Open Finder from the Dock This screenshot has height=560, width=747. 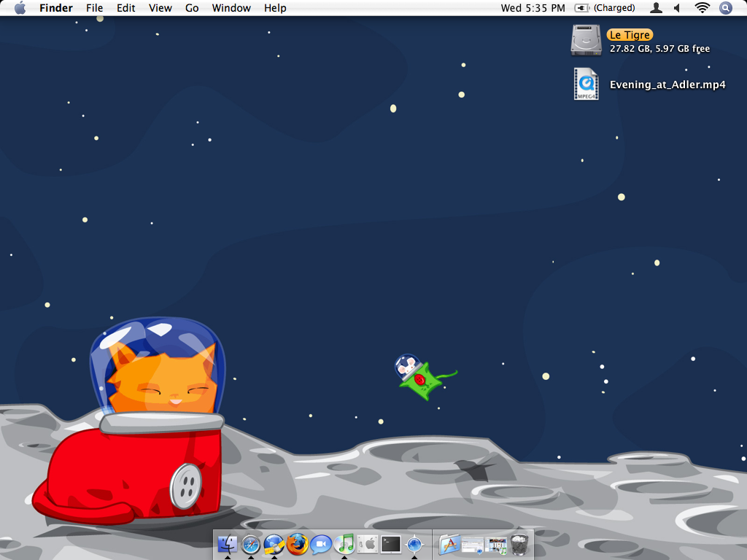pyautogui.click(x=228, y=544)
